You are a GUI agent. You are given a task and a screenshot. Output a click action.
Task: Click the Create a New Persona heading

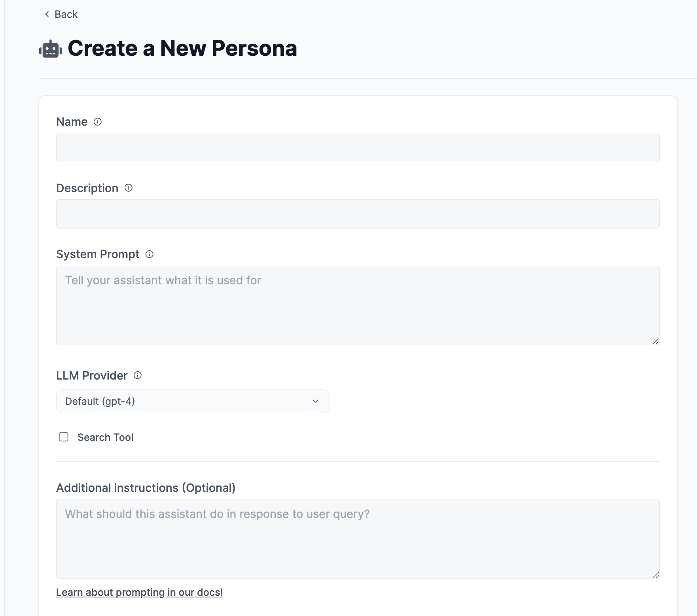(x=182, y=49)
